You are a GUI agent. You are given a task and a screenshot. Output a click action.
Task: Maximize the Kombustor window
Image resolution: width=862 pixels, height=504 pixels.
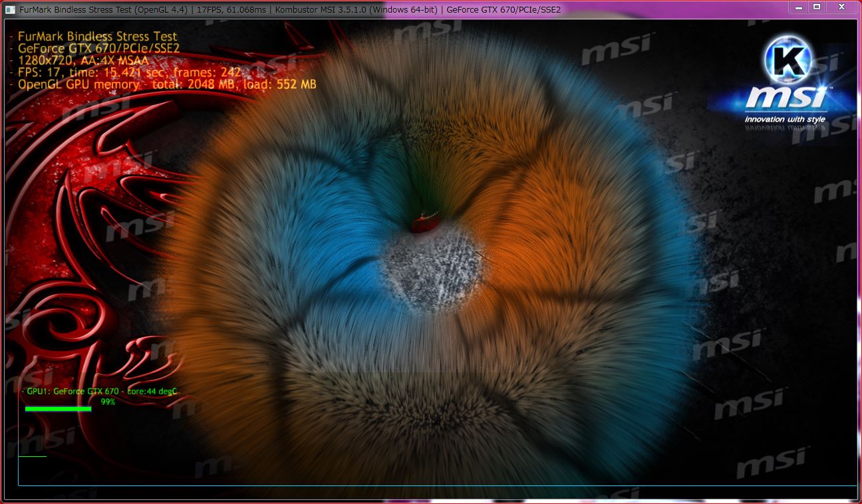817,7
